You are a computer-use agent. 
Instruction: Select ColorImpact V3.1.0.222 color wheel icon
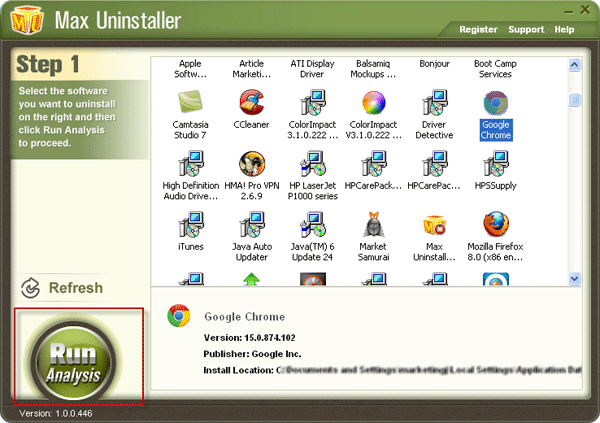[374, 103]
